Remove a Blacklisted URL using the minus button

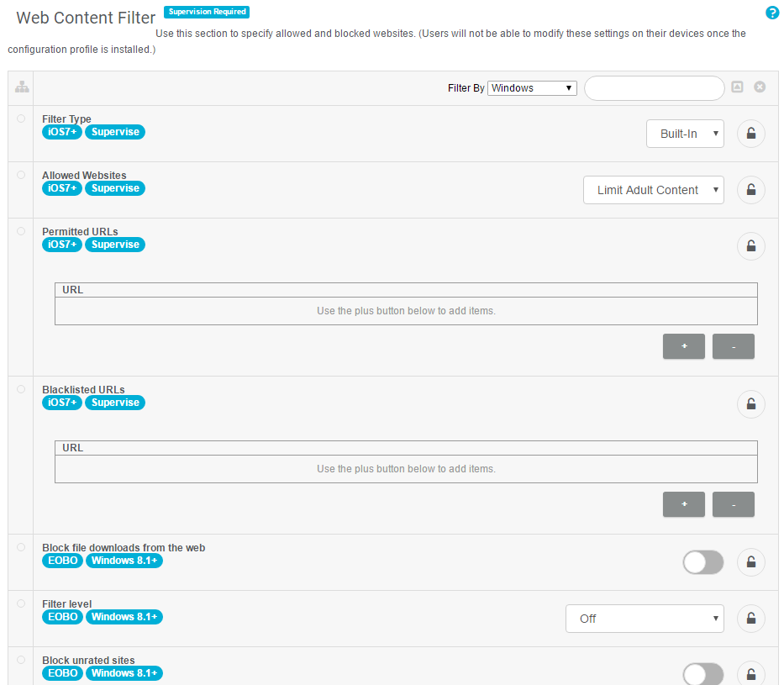733,504
